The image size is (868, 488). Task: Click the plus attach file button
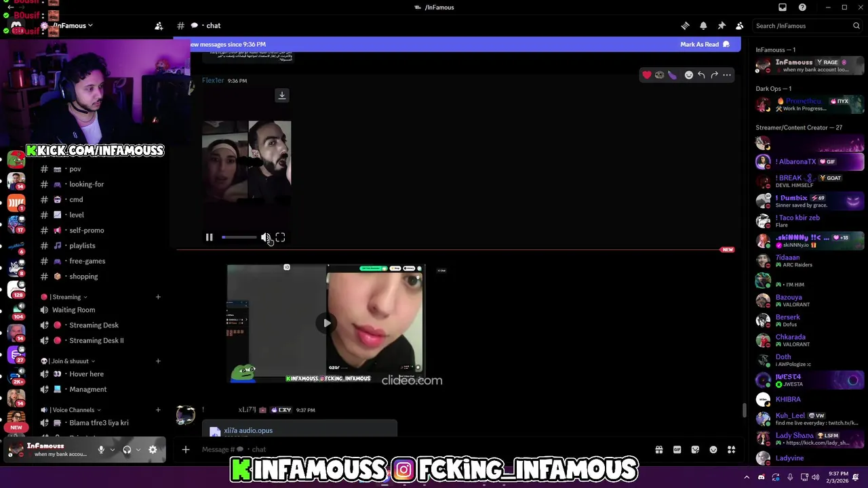185,449
